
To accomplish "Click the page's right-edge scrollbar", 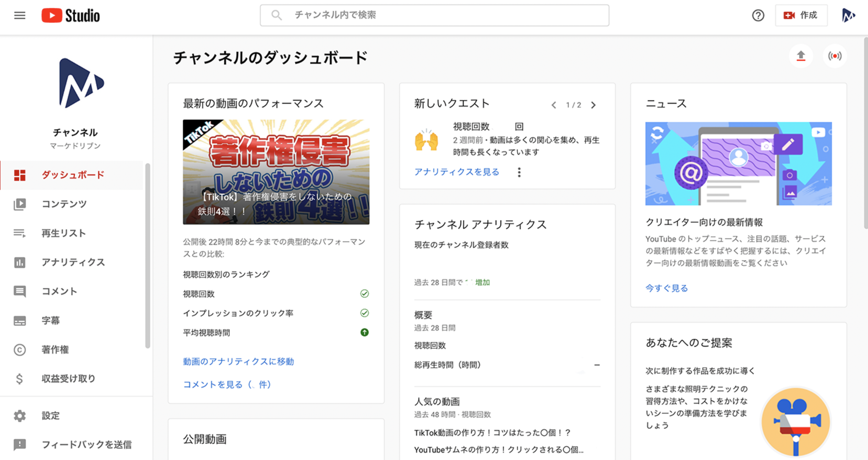I will pos(866,133).
